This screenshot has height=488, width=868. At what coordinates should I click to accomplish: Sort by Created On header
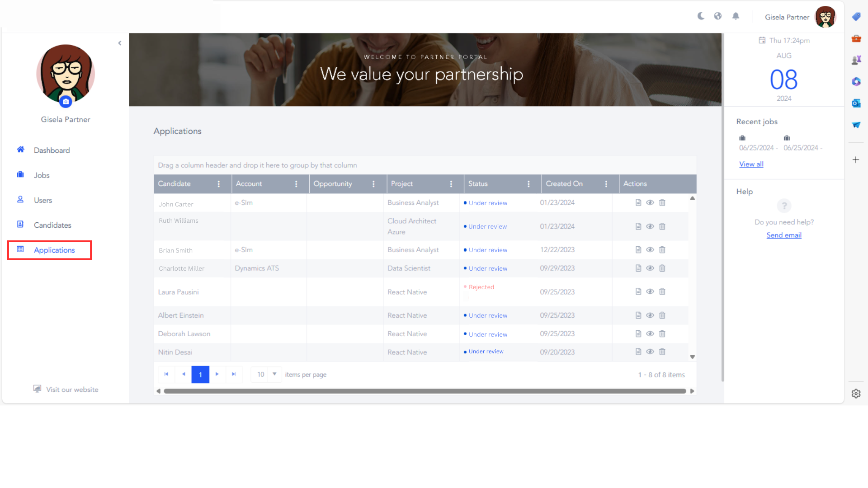[564, 183]
